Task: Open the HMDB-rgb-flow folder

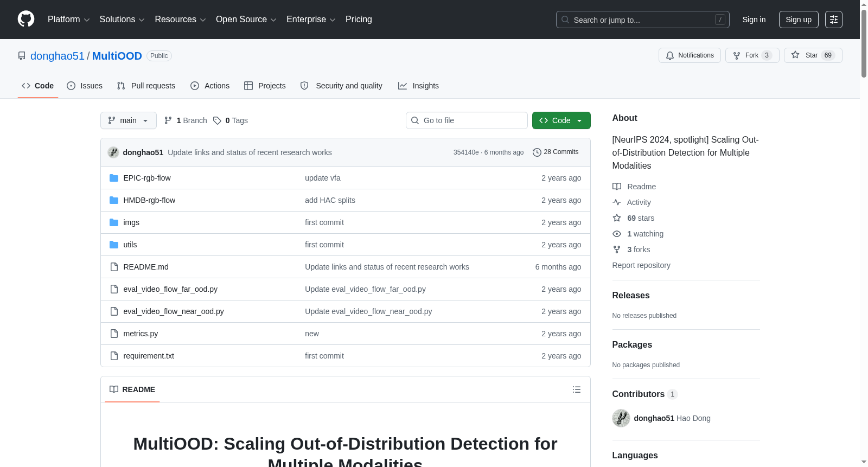Action: tap(149, 200)
